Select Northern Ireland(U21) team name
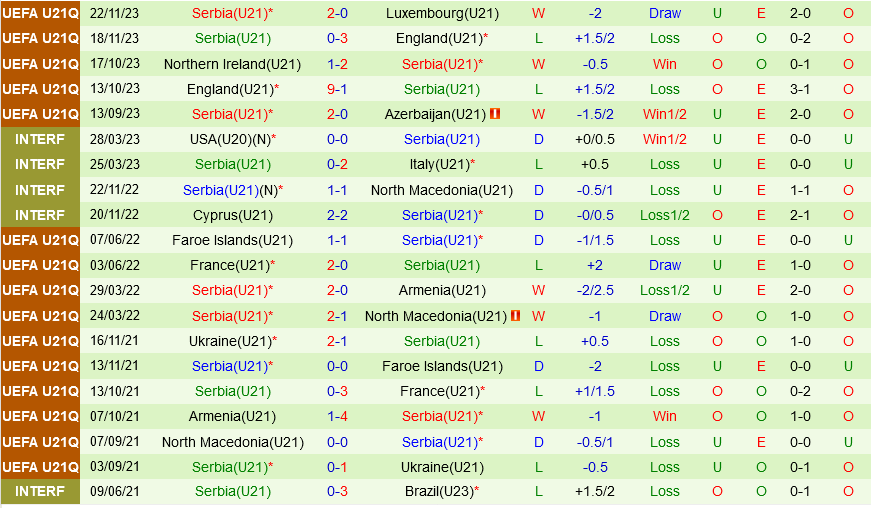 pyautogui.click(x=232, y=64)
